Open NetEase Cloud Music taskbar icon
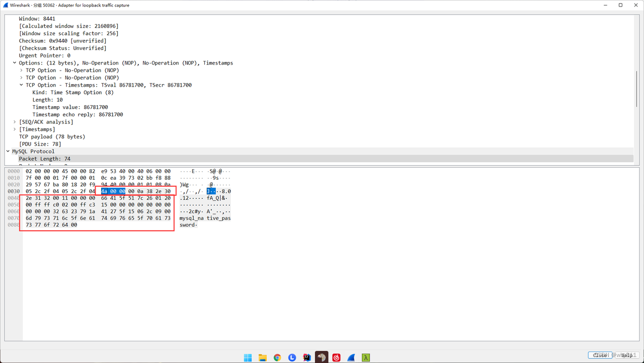The height and width of the screenshot is (363, 644). pyautogui.click(x=337, y=357)
